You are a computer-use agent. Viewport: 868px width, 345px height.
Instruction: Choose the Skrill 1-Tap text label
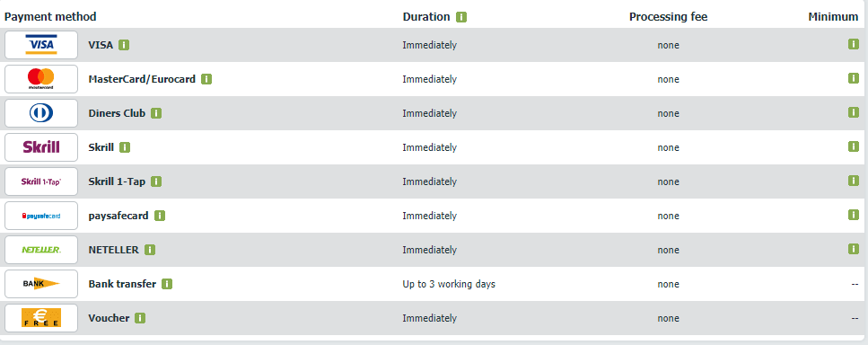pos(117,181)
